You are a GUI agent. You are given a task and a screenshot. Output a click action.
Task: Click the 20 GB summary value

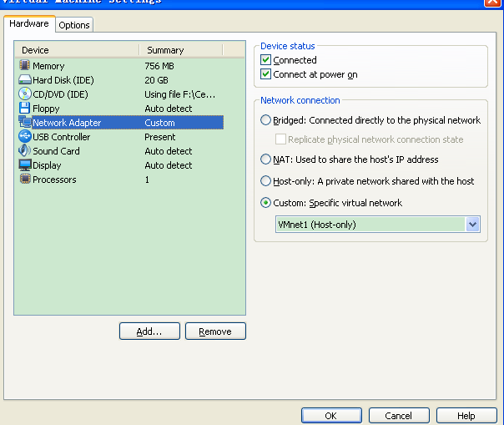click(x=156, y=80)
